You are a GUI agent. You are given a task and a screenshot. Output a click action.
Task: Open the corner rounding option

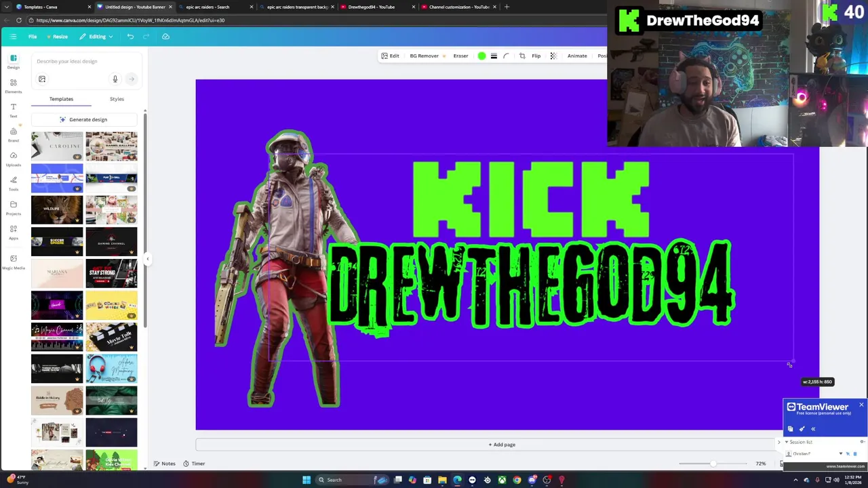point(506,56)
